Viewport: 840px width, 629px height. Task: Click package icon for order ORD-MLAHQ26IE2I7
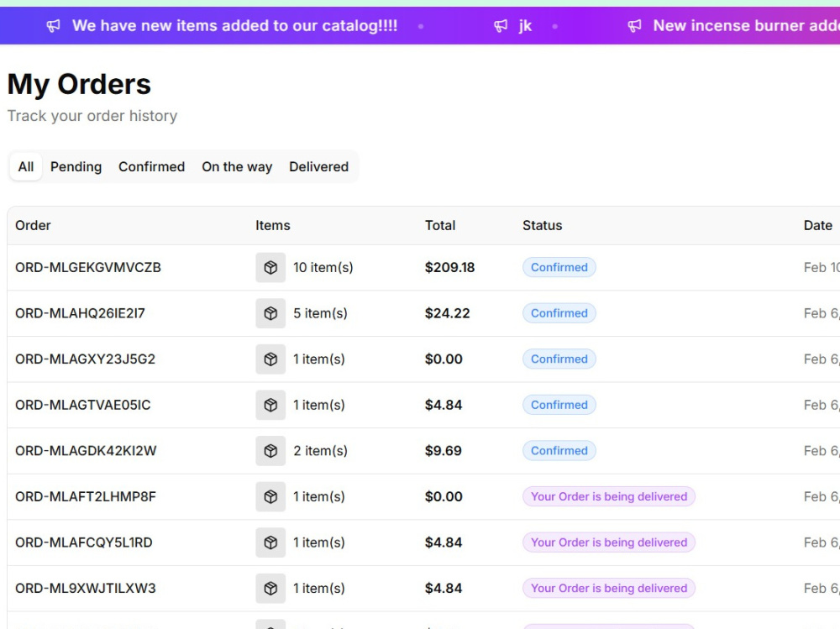click(270, 313)
